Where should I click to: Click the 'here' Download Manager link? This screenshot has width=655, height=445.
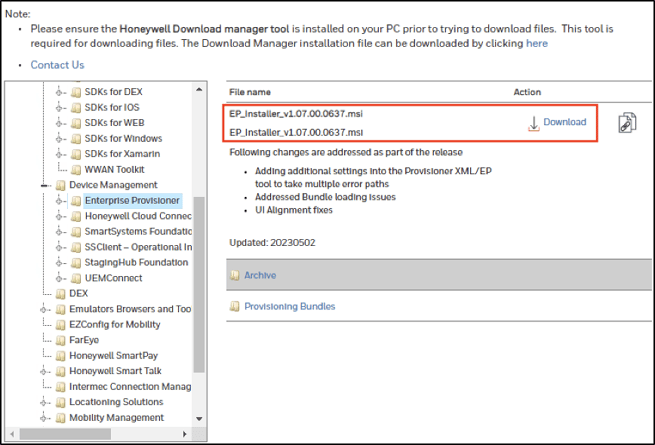coord(536,43)
